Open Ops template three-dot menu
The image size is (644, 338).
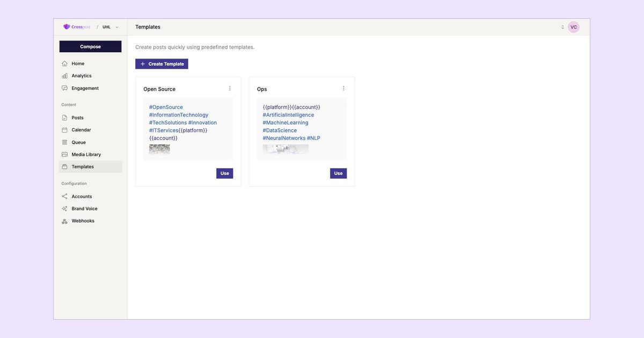pyautogui.click(x=343, y=89)
